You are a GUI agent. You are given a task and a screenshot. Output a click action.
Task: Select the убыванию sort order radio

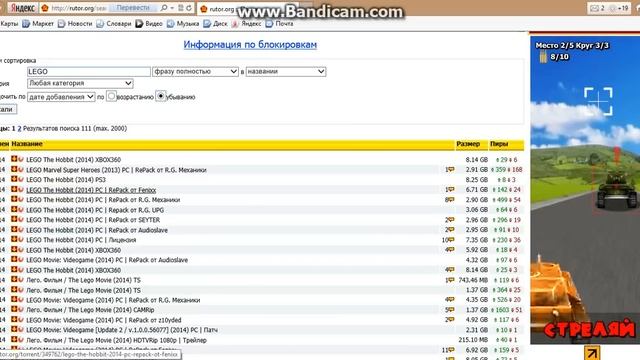(161, 96)
